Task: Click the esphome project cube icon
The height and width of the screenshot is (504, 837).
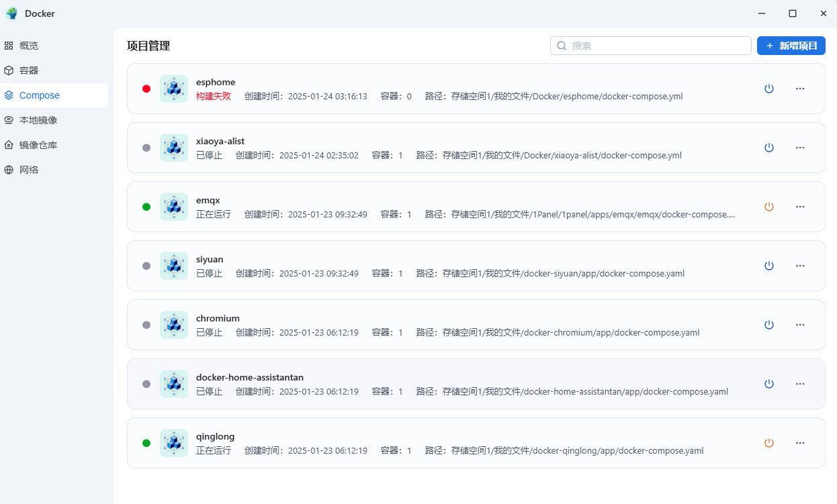Action: (174, 89)
